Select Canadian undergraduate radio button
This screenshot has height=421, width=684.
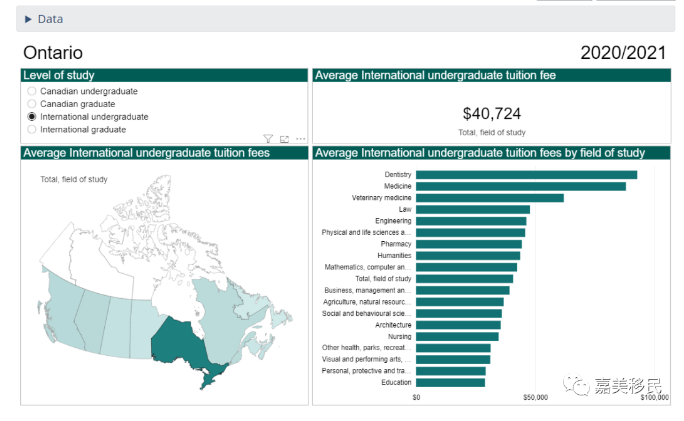[32, 91]
